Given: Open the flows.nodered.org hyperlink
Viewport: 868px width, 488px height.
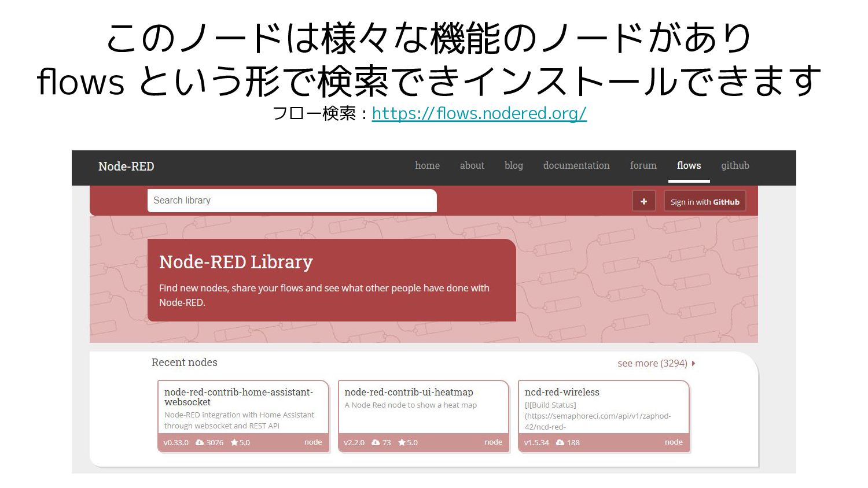Looking at the screenshot, I should click(479, 113).
